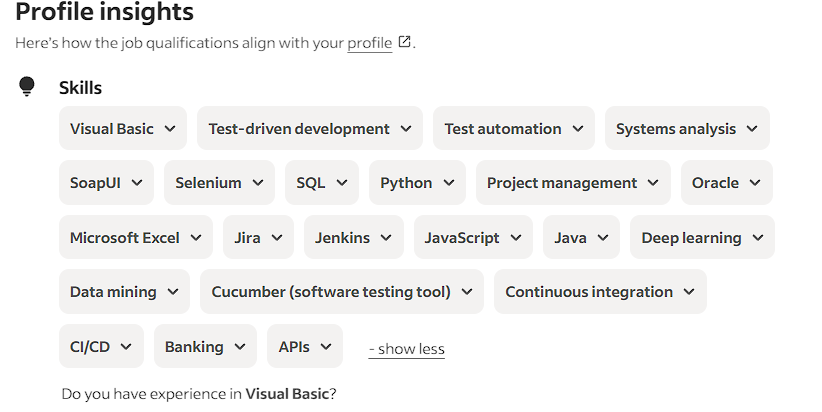Click the external link icon beside profile
822x412 pixels.
coord(404,41)
